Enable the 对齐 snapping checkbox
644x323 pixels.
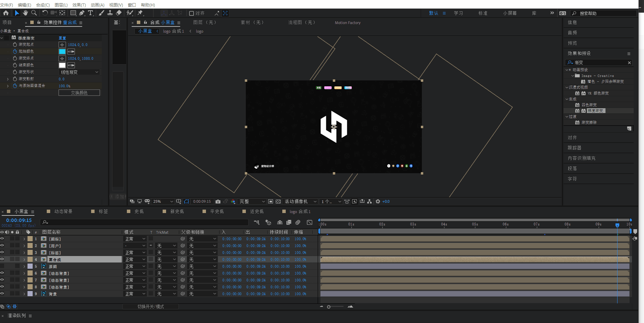(192, 13)
